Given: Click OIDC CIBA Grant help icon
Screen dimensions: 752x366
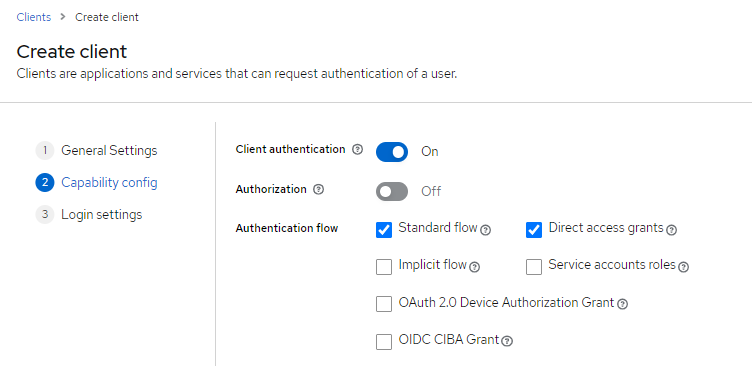Looking at the screenshot, I should (x=507, y=341).
